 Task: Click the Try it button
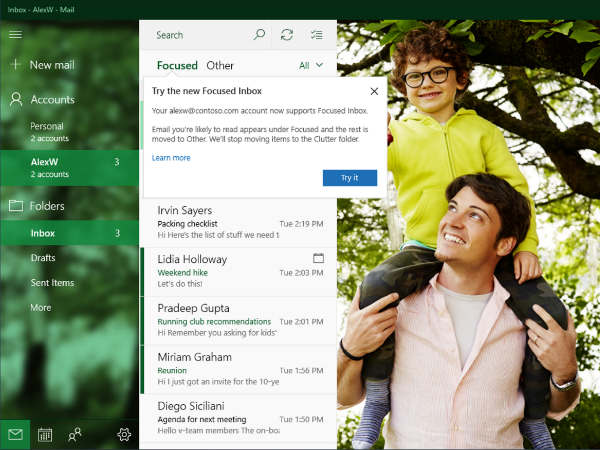pos(350,178)
